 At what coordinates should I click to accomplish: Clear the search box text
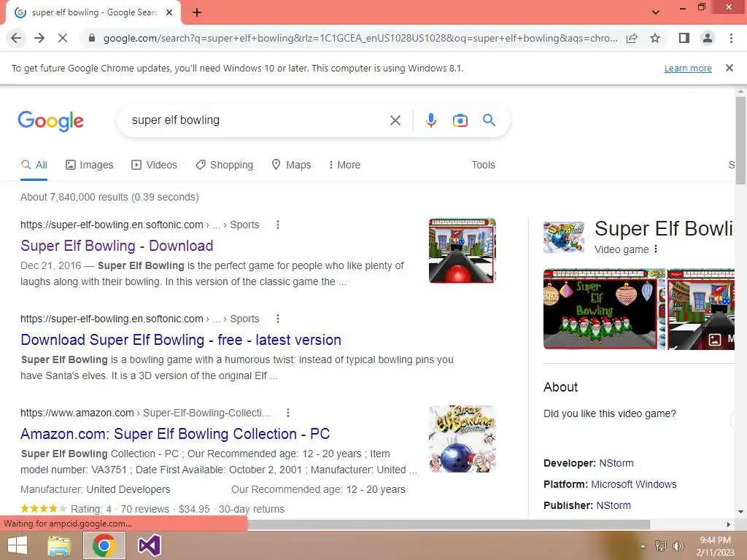pos(395,120)
